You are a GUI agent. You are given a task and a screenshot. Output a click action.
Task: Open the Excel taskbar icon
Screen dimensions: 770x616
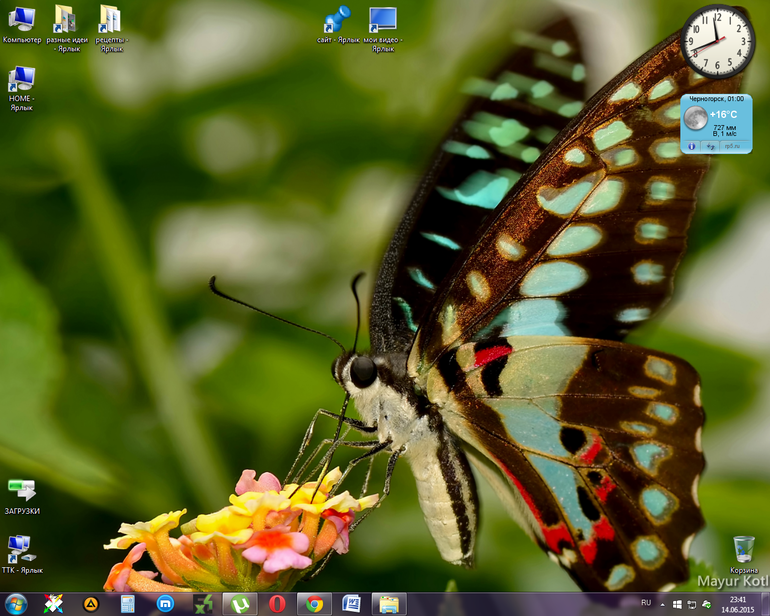coord(203,604)
